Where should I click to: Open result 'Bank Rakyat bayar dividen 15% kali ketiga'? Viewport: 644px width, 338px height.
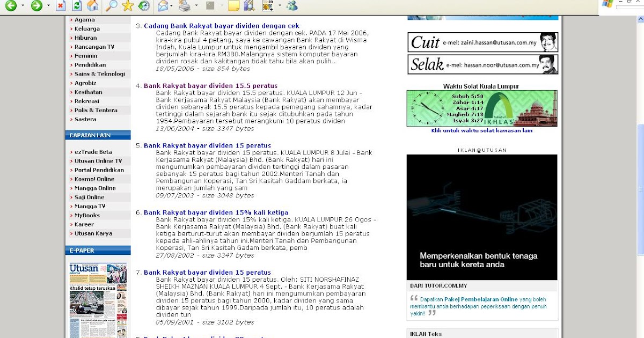[216, 212]
